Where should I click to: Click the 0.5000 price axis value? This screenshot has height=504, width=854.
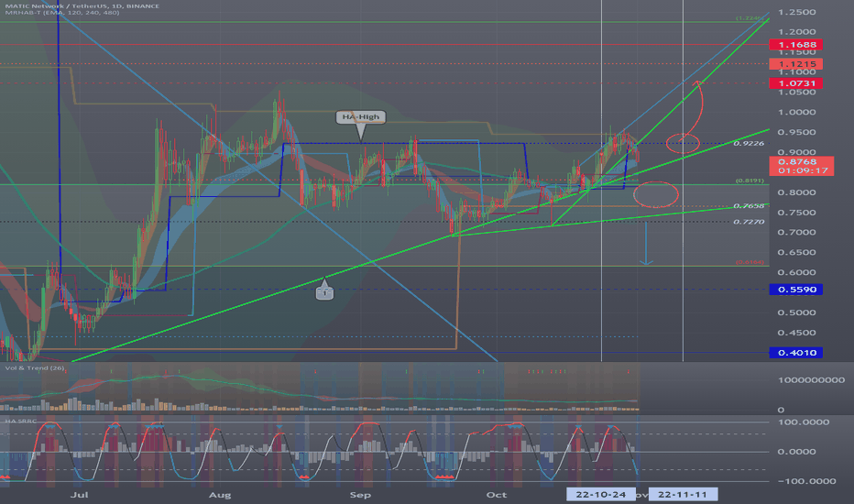(797, 312)
